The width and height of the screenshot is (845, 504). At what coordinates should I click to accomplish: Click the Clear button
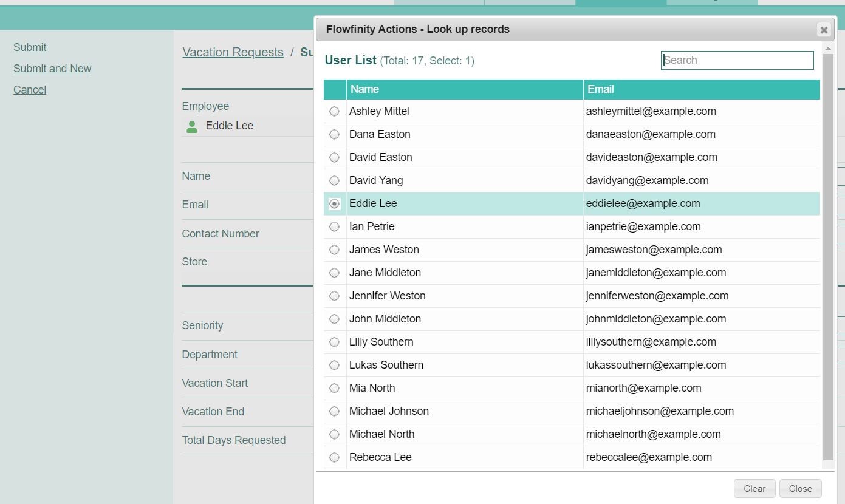click(x=754, y=489)
